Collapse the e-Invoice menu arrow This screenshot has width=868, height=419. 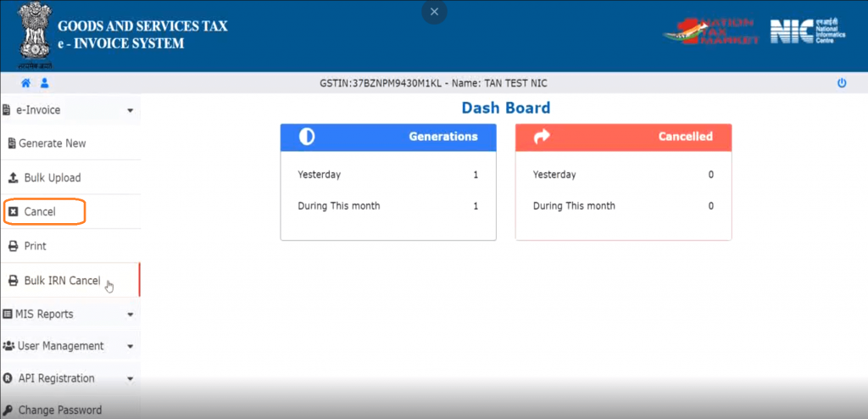tap(130, 110)
